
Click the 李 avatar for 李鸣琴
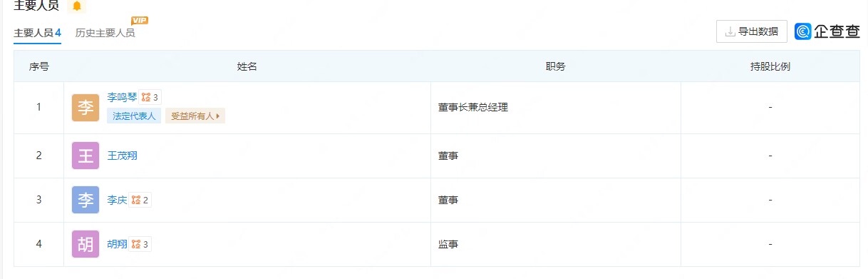point(86,108)
